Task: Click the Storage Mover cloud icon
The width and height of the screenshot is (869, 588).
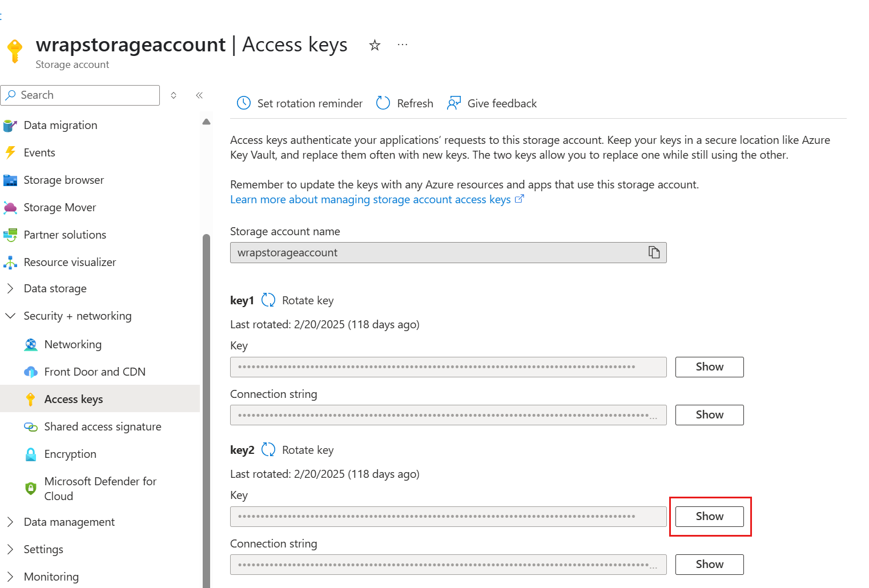Action: [10, 207]
